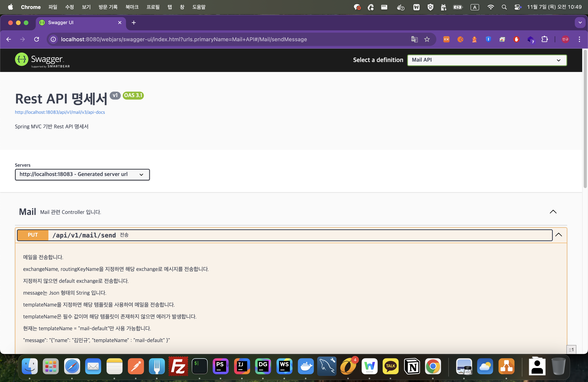
Task: Open the 북마크 menu in menu bar
Action: point(132,7)
